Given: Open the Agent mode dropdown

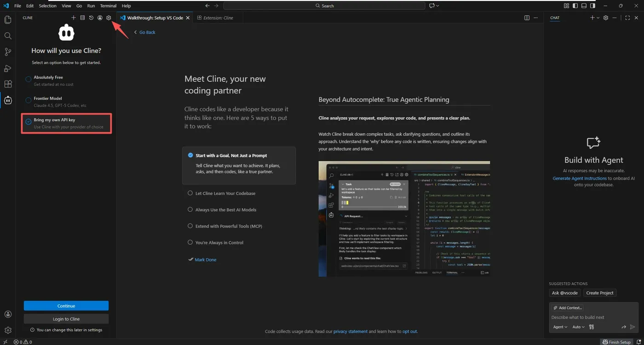Looking at the screenshot, I should pos(560,327).
